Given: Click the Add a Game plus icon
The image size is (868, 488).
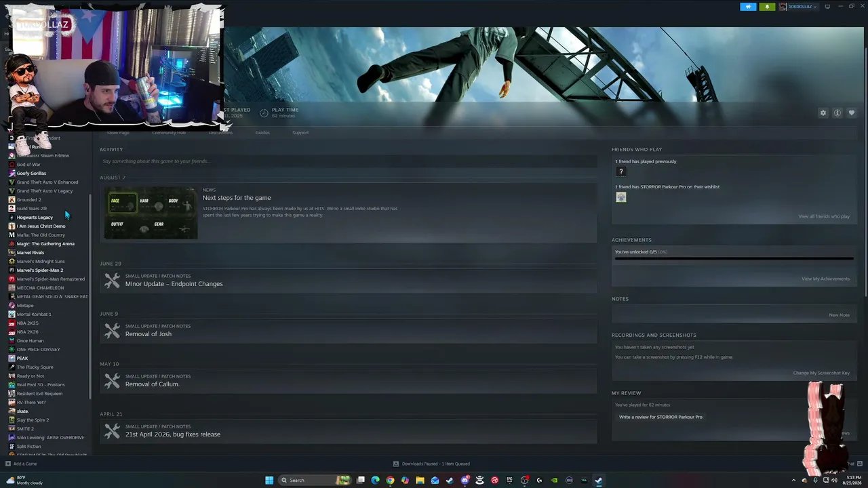Looking at the screenshot, I should coord(8,464).
